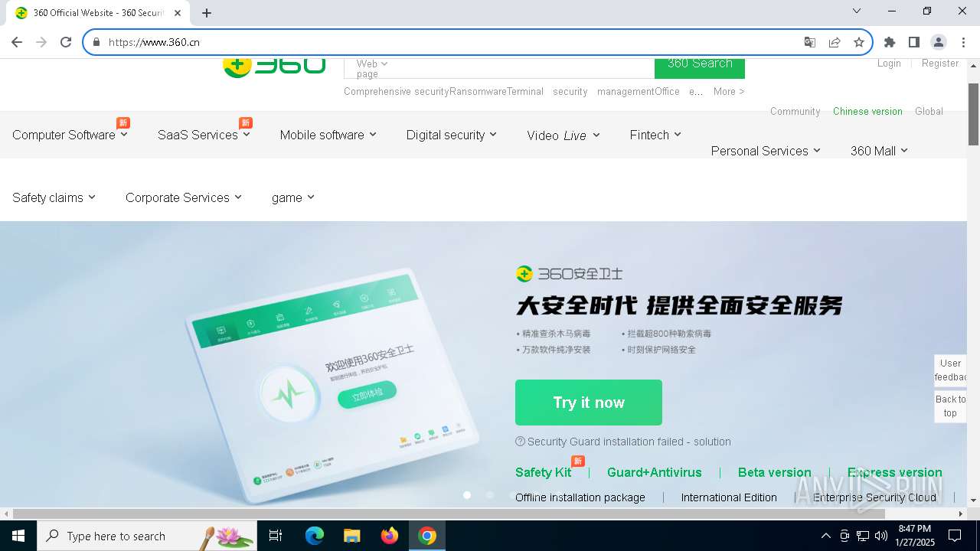Reload the 360.cn page
Screen dimensions: 980x551
click(x=66, y=42)
